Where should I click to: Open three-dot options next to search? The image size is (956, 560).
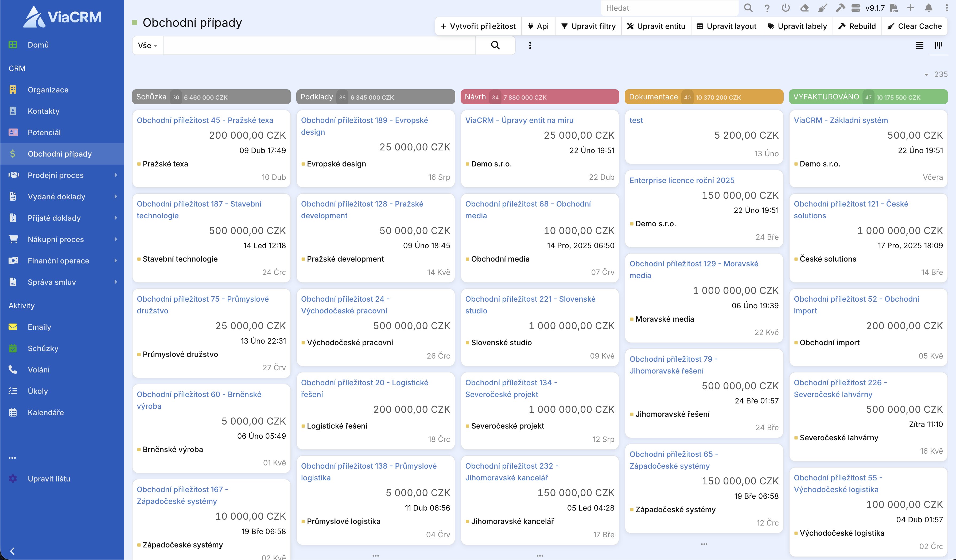pyautogui.click(x=530, y=45)
